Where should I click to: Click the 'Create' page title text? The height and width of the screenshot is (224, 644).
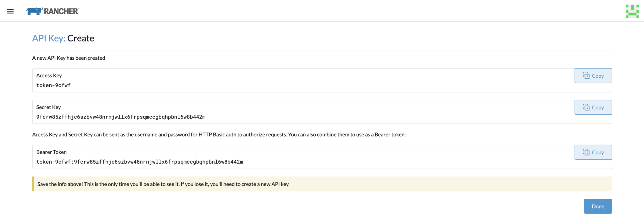[81, 38]
